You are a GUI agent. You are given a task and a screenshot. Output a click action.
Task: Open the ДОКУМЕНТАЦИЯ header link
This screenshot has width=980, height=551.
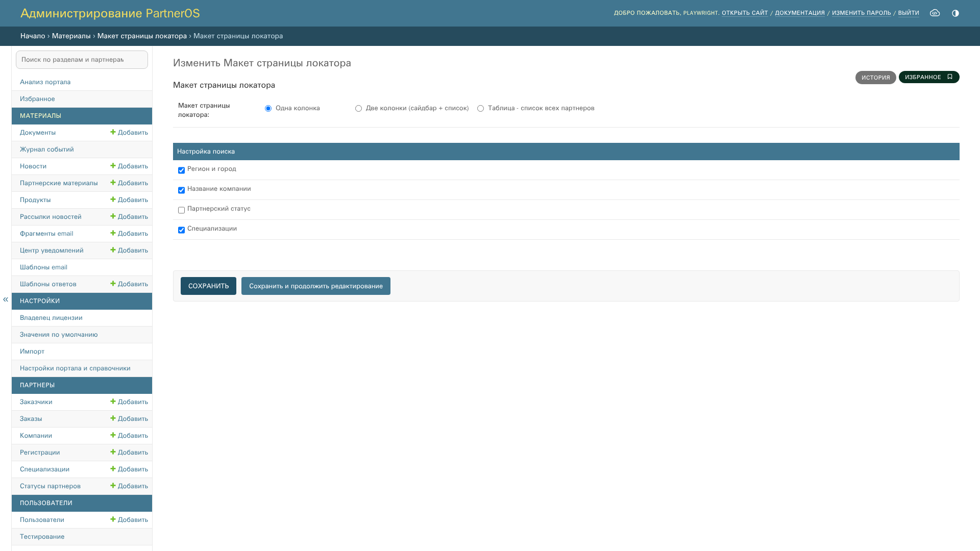(x=800, y=13)
